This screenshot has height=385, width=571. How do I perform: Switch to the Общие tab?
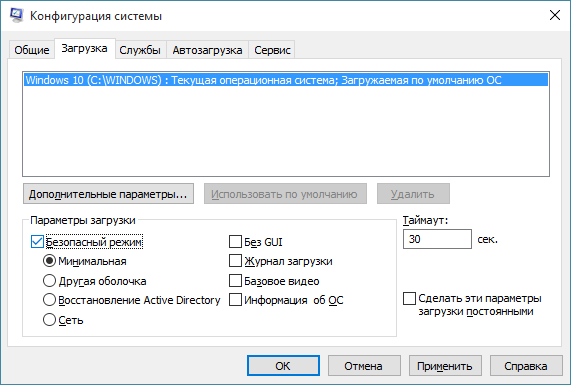click(32, 50)
